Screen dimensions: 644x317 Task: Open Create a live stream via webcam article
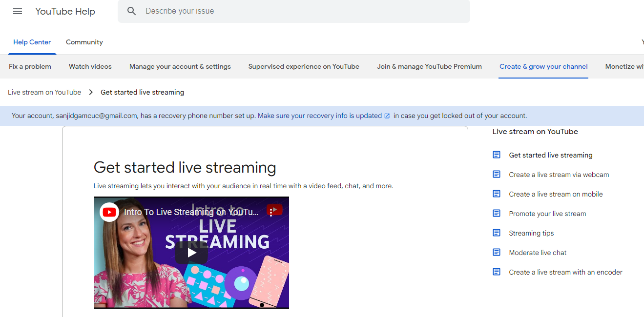click(559, 175)
